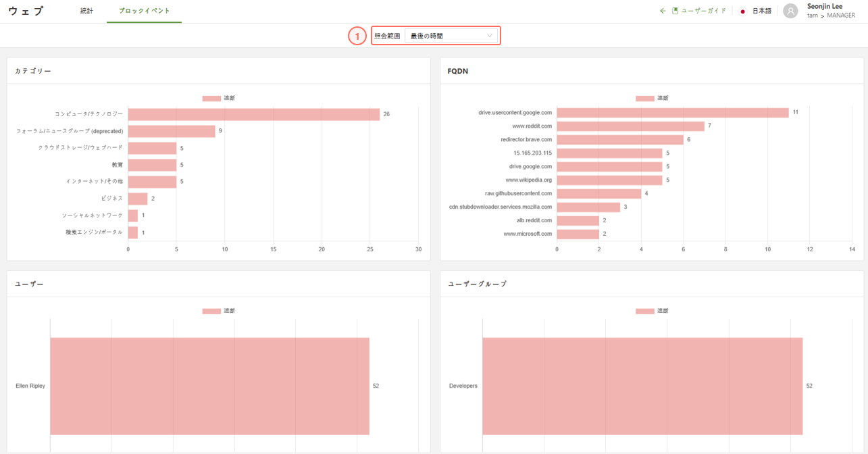This screenshot has width=868, height=454.
Task: Click the back arrow beside ユーザーガイド
Action: click(663, 11)
